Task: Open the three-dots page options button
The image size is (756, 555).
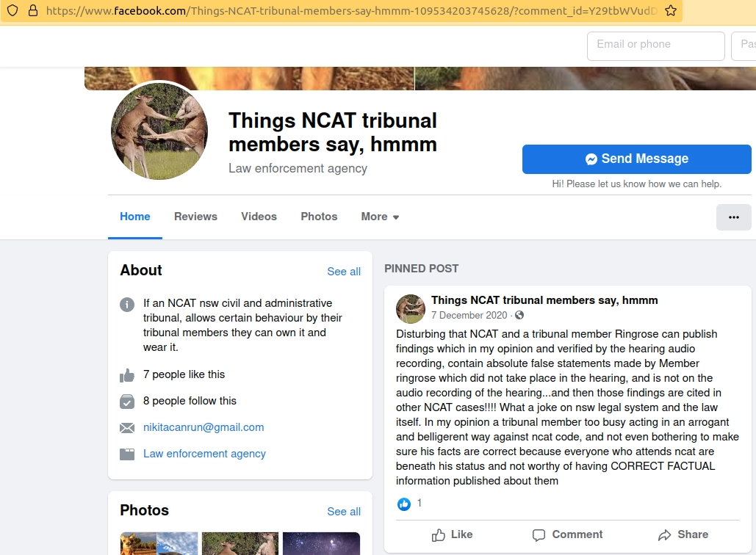Action: [x=733, y=217]
